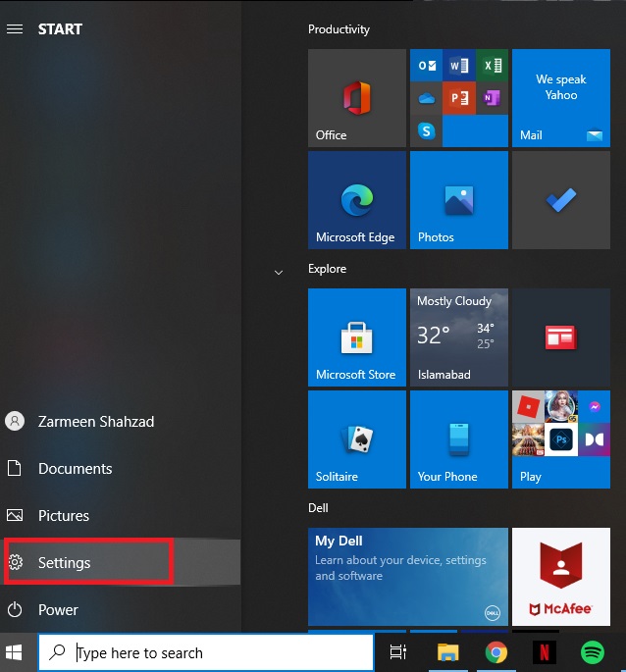Click the Dell group header
The image size is (626, 672).
pyautogui.click(x=318, y=508)
